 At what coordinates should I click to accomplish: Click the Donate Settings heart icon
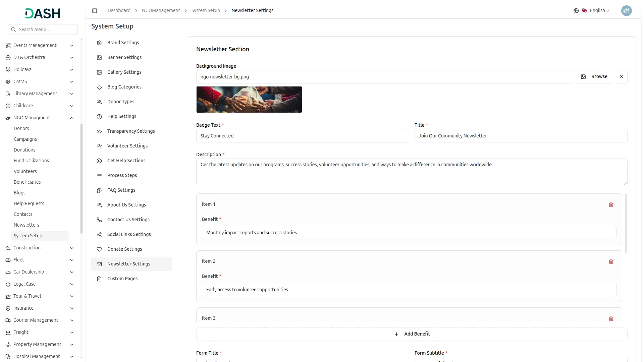tap(99, 249)
